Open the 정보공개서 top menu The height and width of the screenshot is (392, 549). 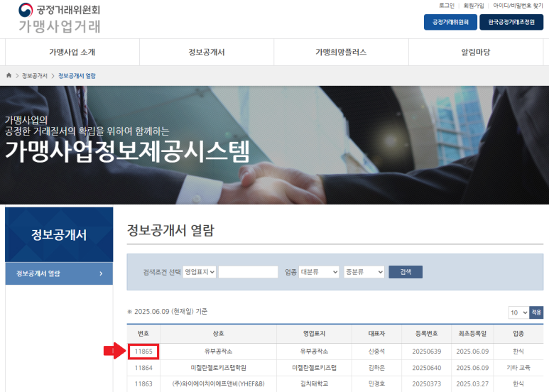(207, 52)
